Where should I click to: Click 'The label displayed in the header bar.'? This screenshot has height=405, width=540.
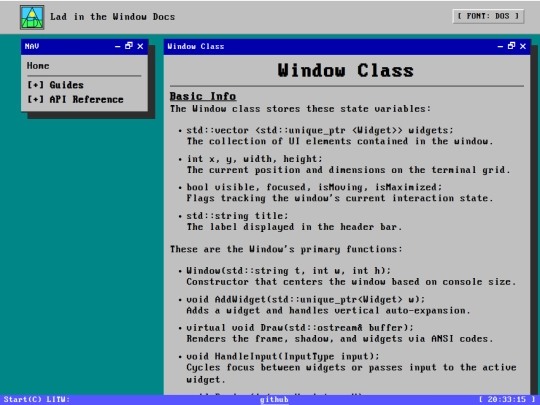(294, 227)
